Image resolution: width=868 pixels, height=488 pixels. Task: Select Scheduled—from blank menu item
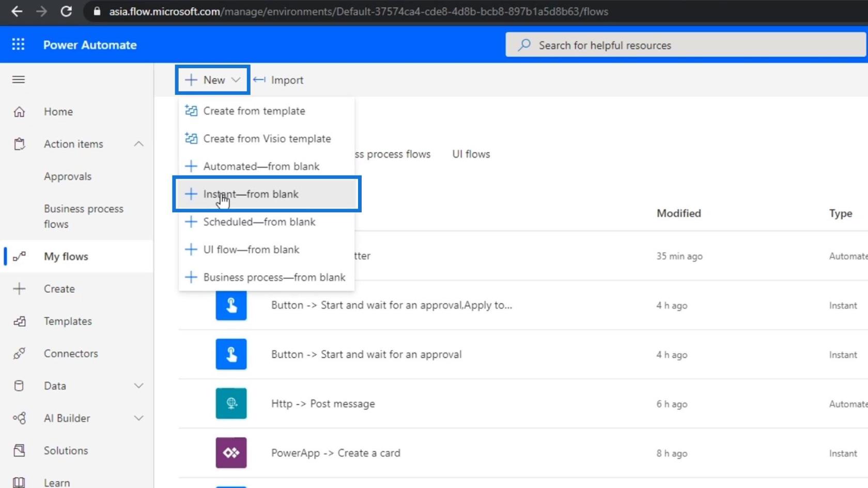pyautogui.click(x=267, y=222)
